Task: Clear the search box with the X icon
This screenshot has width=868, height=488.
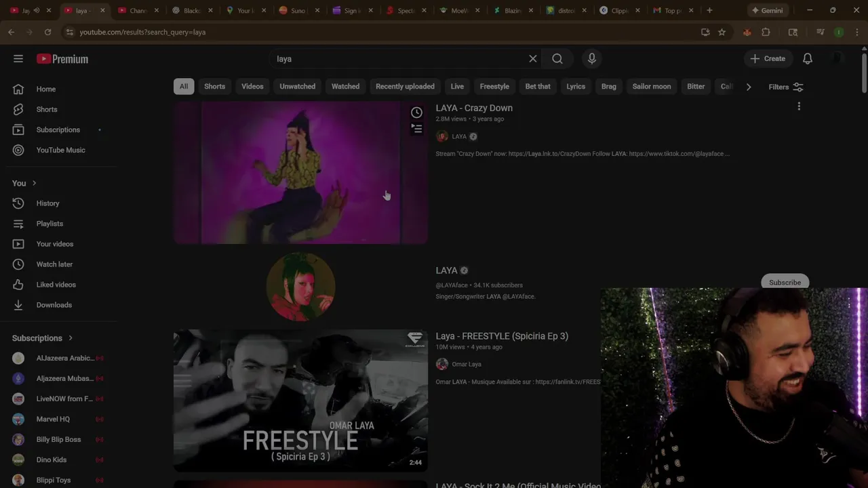Action: click(x=533, y=59)
